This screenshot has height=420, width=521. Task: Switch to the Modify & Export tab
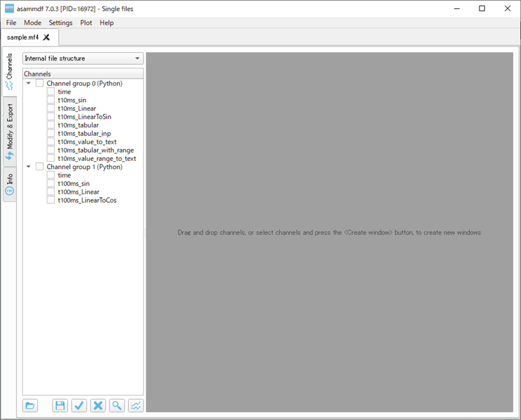[x=10, y=132]
